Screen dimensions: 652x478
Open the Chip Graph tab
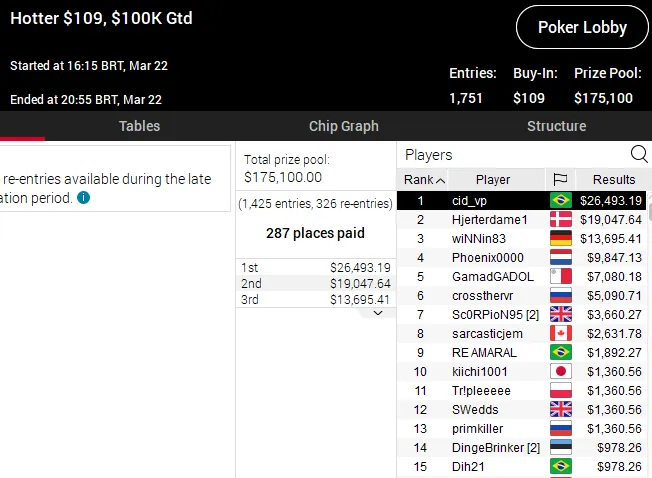343,126
